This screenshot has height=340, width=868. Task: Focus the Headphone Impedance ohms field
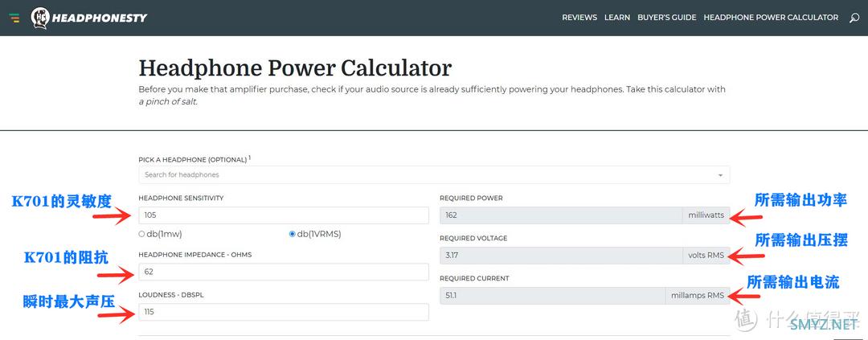(284, 272)
